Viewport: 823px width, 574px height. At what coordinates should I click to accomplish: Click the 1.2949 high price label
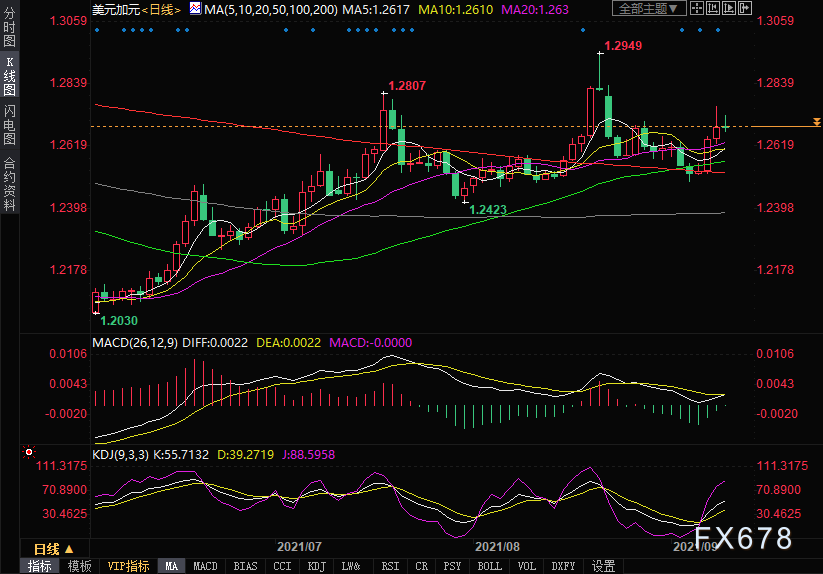click(623, 46)
